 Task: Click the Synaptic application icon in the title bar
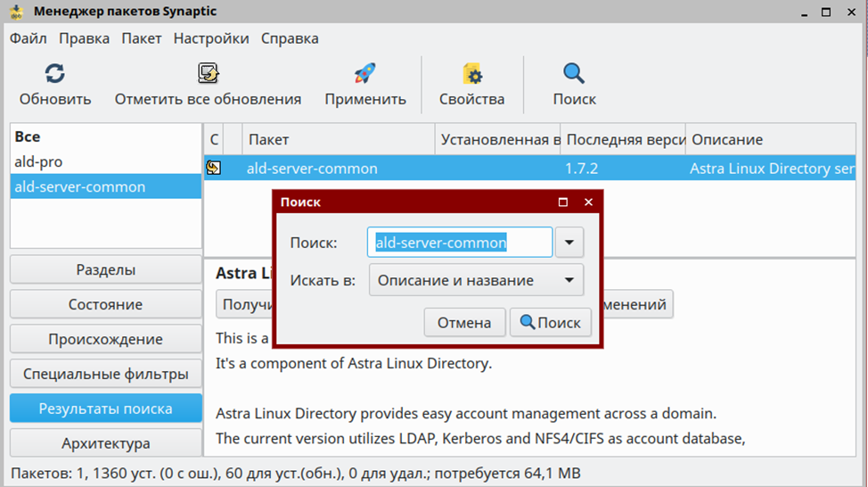pos(17,12)
